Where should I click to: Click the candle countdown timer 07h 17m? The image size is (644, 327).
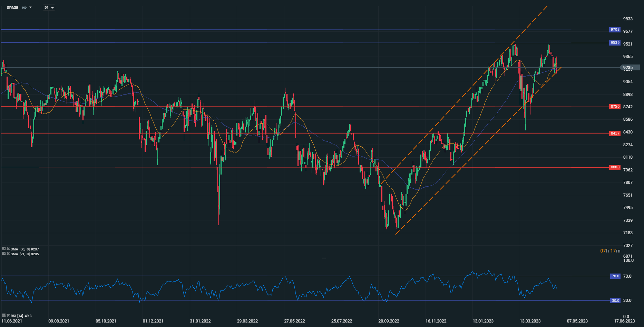pyautogui.click(x=610, y=251)
